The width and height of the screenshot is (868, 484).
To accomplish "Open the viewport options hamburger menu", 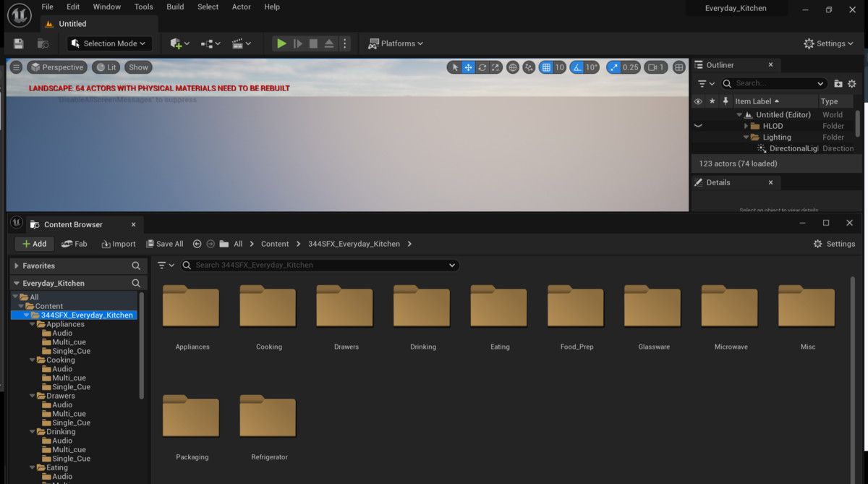I will 16,67.
